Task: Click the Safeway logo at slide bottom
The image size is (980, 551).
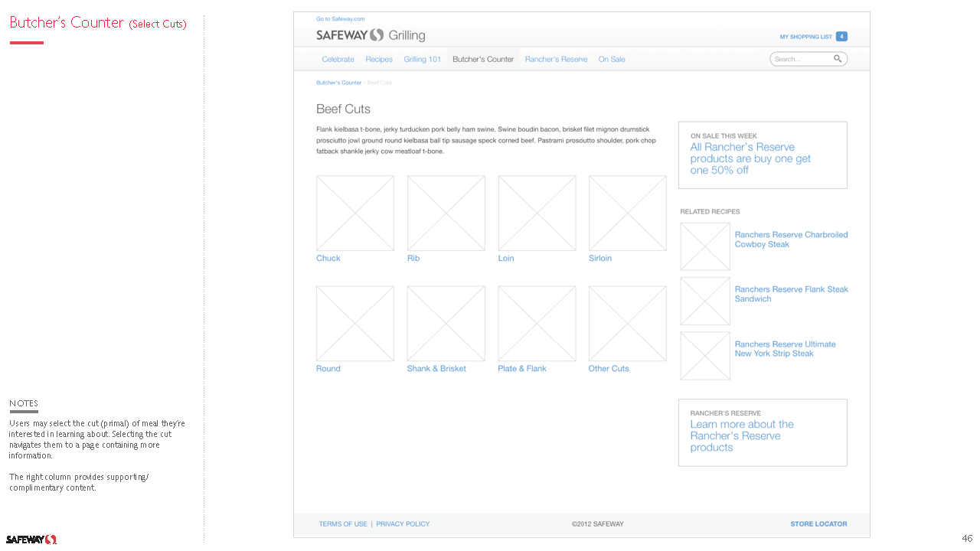Action: click(31, 540)
